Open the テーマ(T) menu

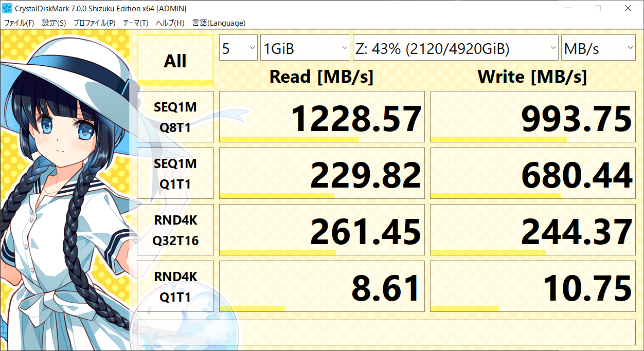pyautogui.click(x=136, y=23)
